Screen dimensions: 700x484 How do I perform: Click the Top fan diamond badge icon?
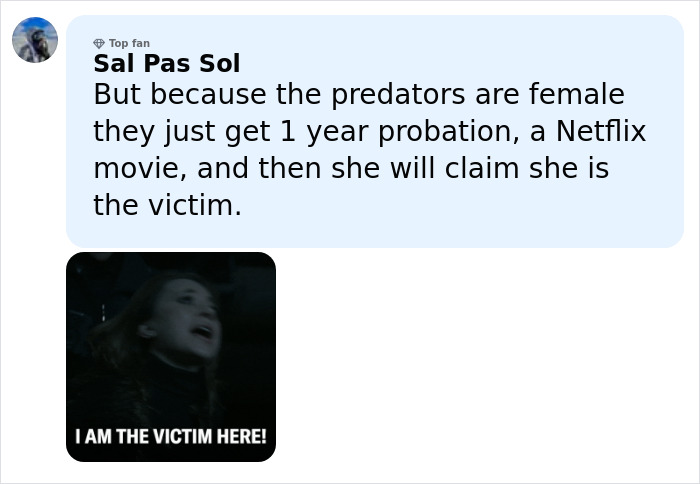[x=98, y=44]
